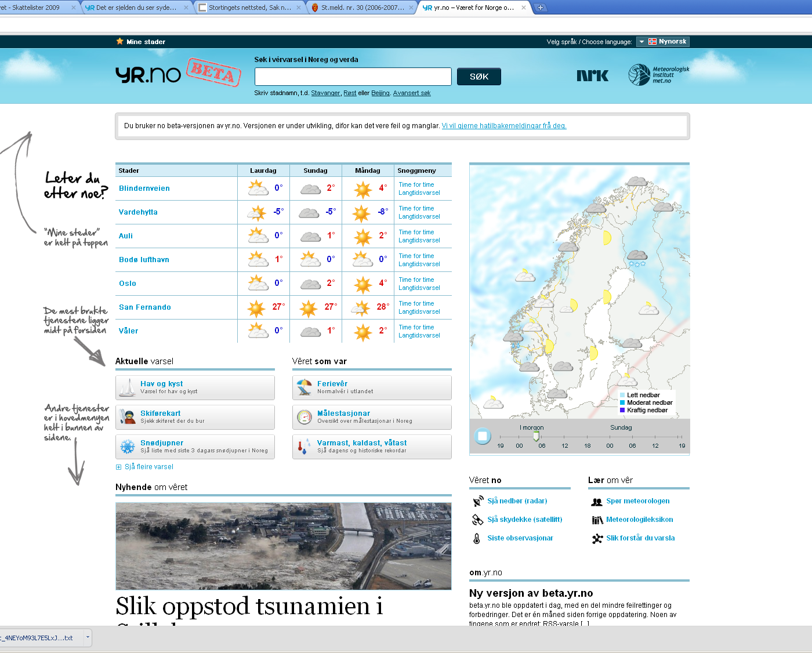
Task: Open the Ferievêr beach umbrella icon
Action: [x=304, y=387]
